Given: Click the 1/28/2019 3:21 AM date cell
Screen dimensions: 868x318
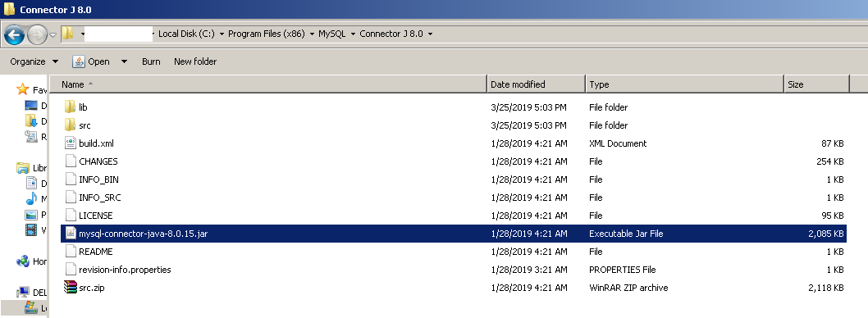Looking at the screenshot, I should pos(528,270).
